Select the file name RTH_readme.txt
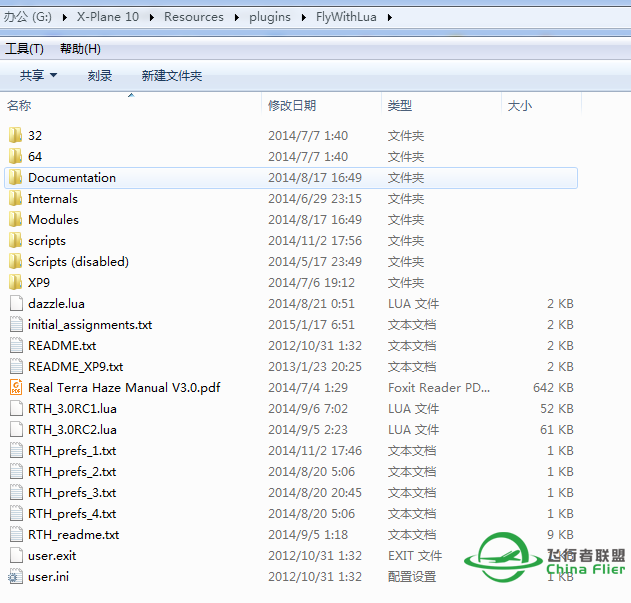The height and width of the screenshot is (603, 631). [74, 535]
